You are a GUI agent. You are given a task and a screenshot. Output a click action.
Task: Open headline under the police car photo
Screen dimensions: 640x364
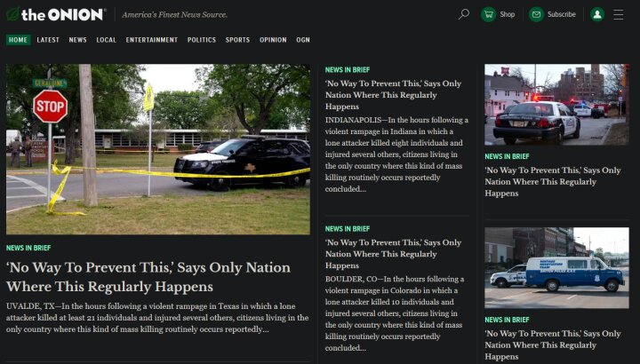point(553,182)
